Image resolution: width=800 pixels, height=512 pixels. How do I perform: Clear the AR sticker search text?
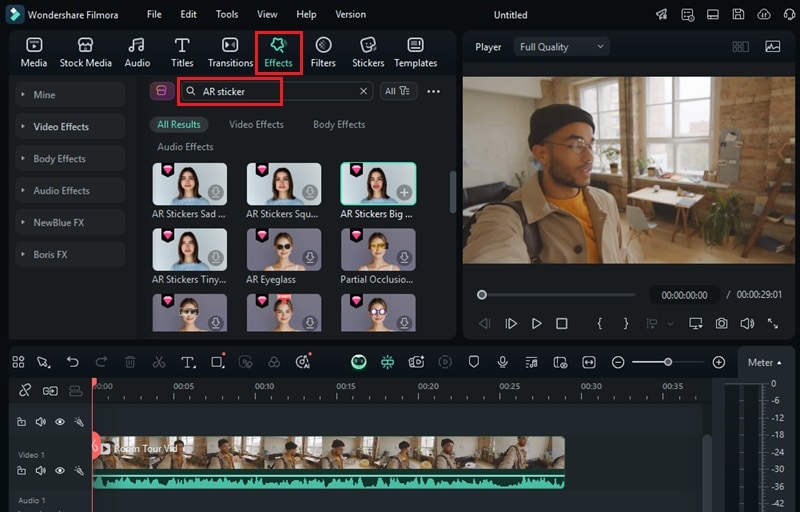(363, 91)
